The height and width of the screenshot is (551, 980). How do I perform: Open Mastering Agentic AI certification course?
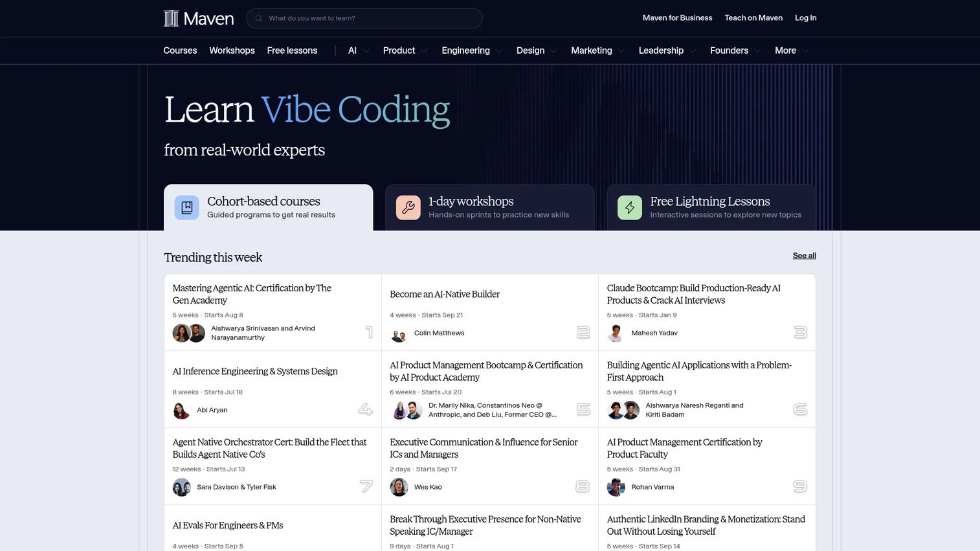(252, 294)
